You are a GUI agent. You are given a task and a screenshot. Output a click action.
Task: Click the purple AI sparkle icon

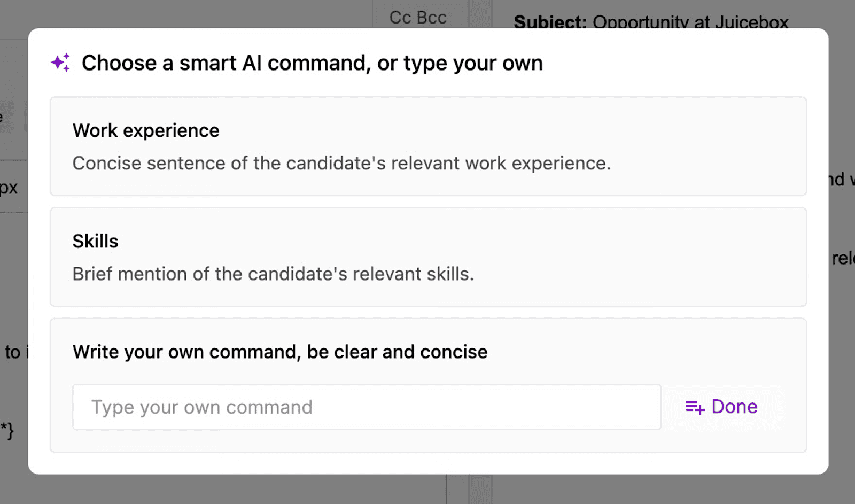pos(60,63)
